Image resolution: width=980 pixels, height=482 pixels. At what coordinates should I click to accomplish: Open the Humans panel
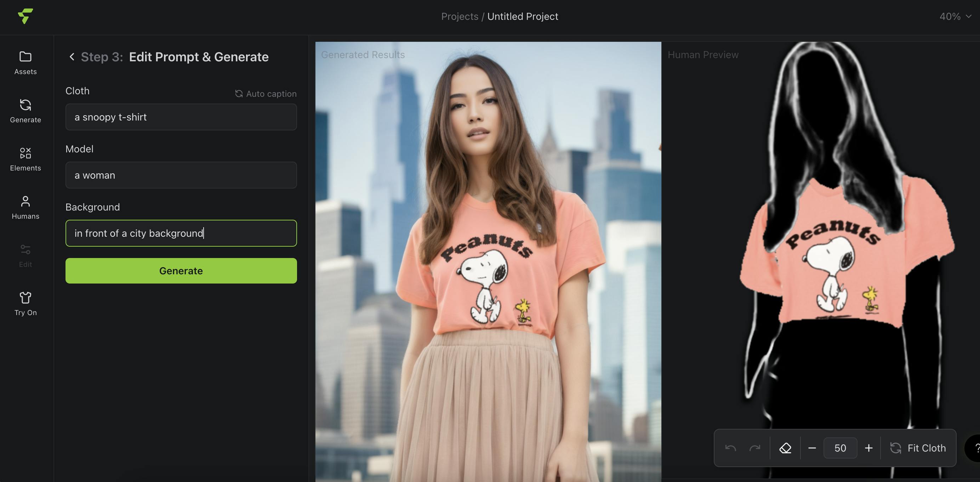25,207
